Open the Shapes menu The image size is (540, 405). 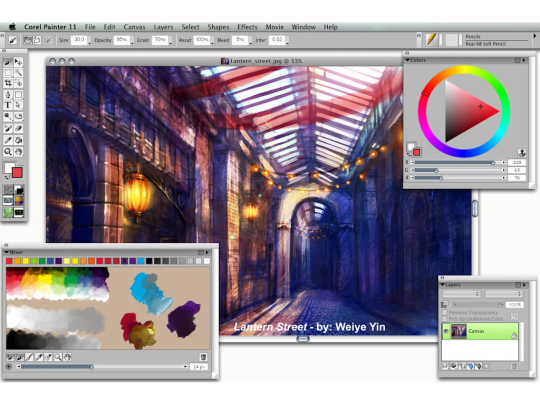tap(218, 27)
